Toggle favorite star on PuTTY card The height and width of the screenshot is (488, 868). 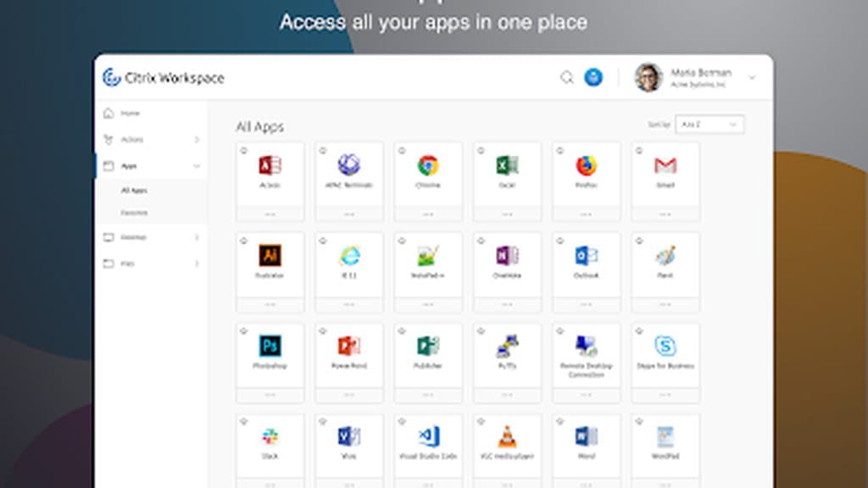tap(481, 331)
